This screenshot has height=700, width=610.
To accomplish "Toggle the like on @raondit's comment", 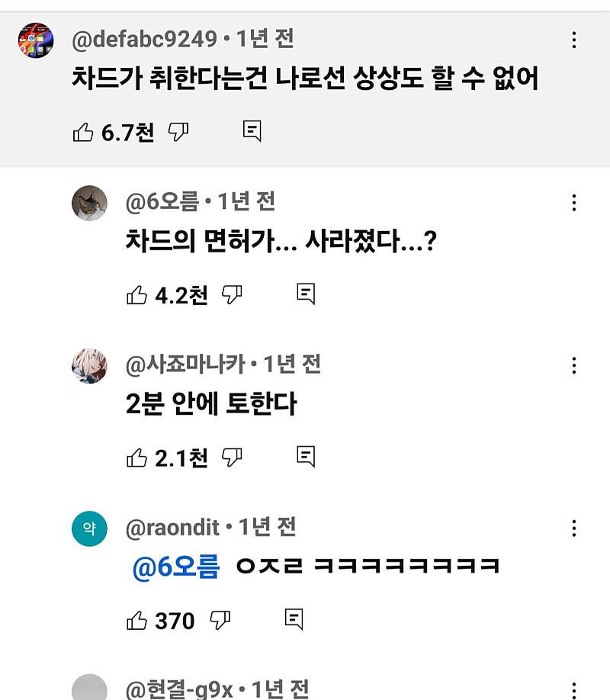I will click(x=139, y=621).
